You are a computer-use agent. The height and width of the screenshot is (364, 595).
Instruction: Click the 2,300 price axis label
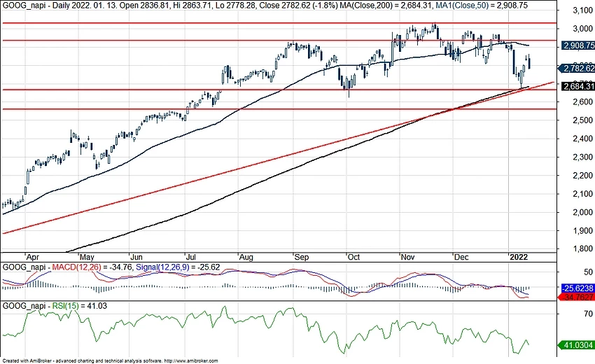(x=582, y=157)
